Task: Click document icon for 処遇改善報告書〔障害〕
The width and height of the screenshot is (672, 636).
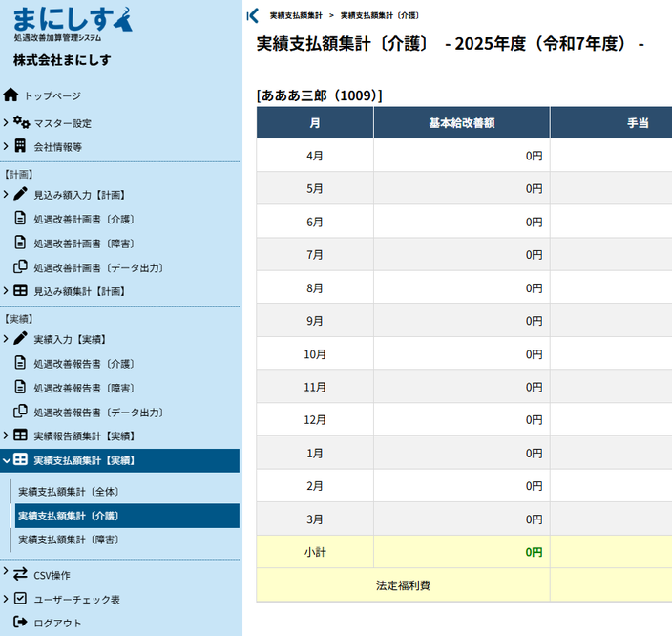Action: pos(20,387)
